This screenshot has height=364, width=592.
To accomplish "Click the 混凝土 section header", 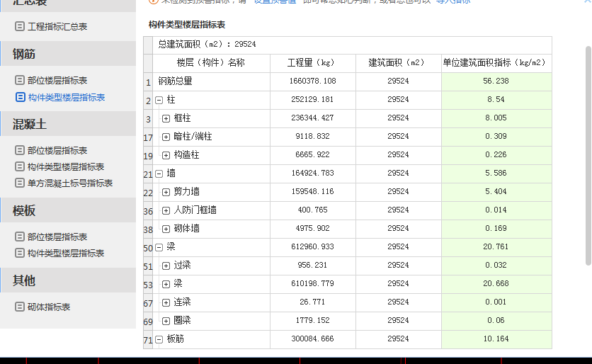I will click(68, 123).
